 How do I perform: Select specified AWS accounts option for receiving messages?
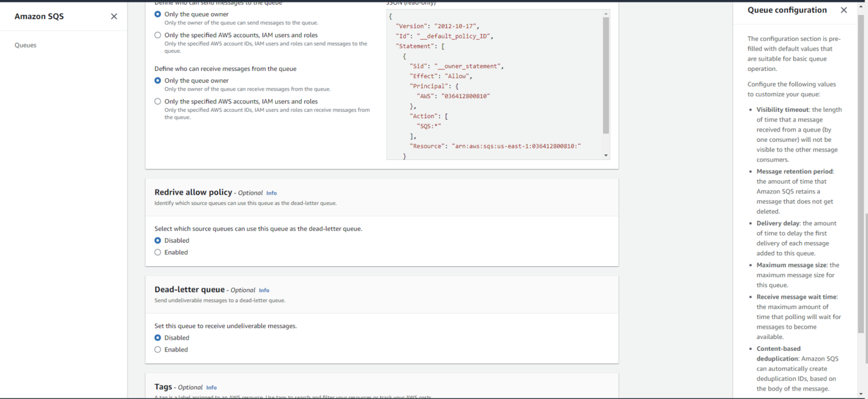click(157, 102)
